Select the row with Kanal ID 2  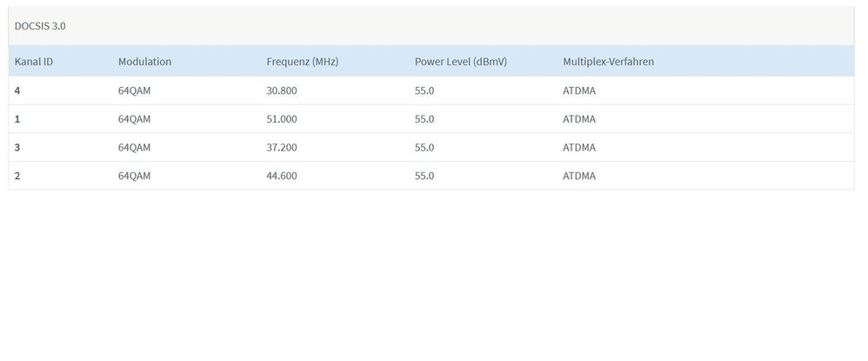click(18, 176)
